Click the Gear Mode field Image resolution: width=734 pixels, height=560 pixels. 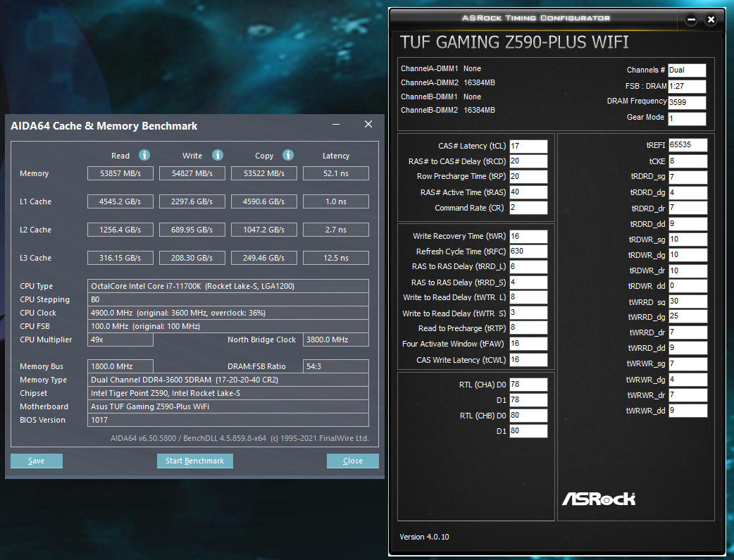tap(687, 118)
